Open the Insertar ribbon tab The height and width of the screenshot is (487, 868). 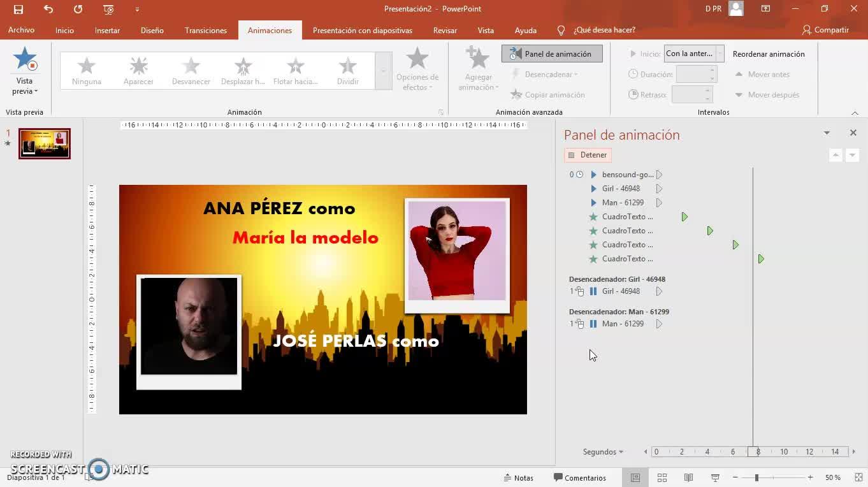[107, 31]
